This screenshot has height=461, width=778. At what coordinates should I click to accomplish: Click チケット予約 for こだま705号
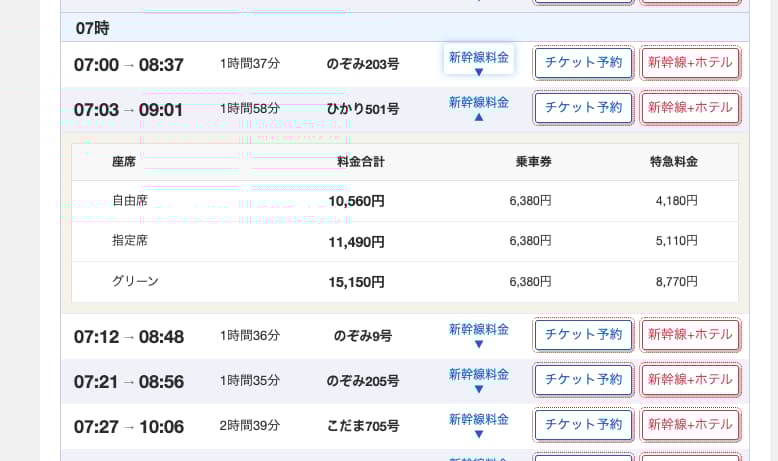coord(584,425)
